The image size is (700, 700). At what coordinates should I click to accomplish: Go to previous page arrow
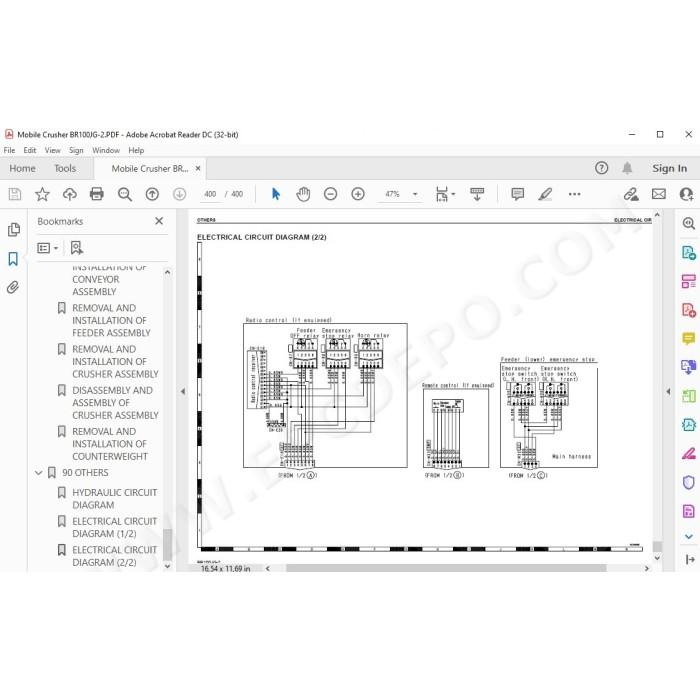(x=152, y=194)
